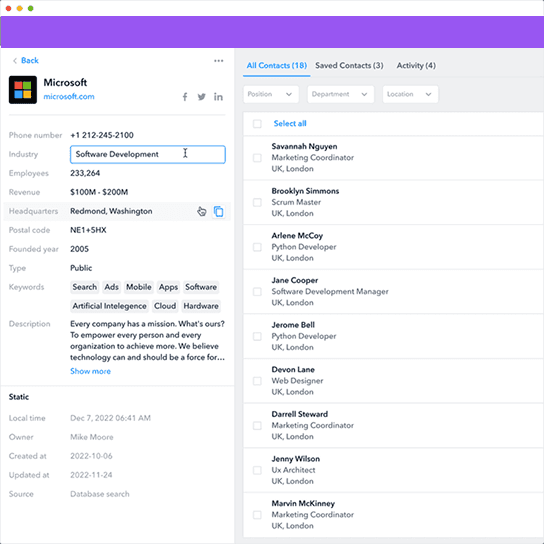Screen dimensions: 544x544
Task: Open Microsoft's Facebook page icon
Action: point(185,97)
